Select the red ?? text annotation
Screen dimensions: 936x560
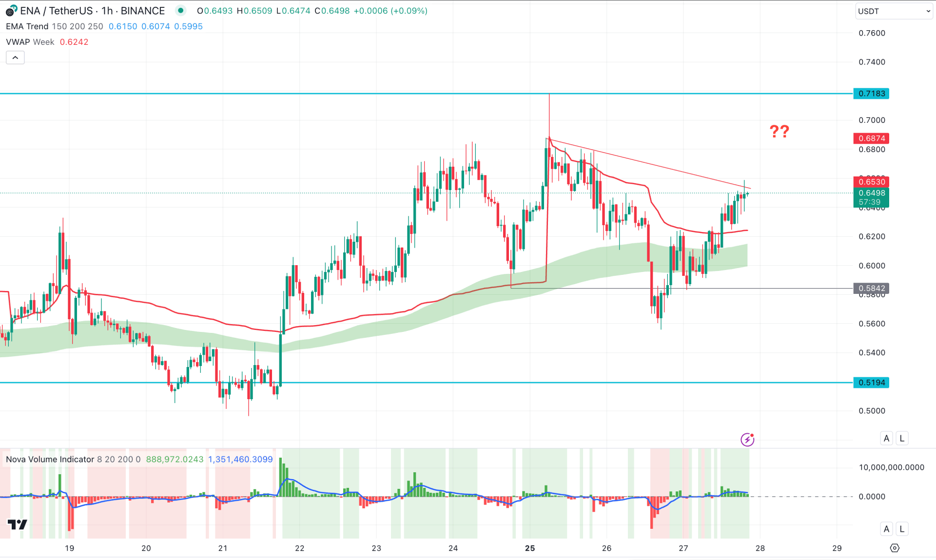(779, 131)
